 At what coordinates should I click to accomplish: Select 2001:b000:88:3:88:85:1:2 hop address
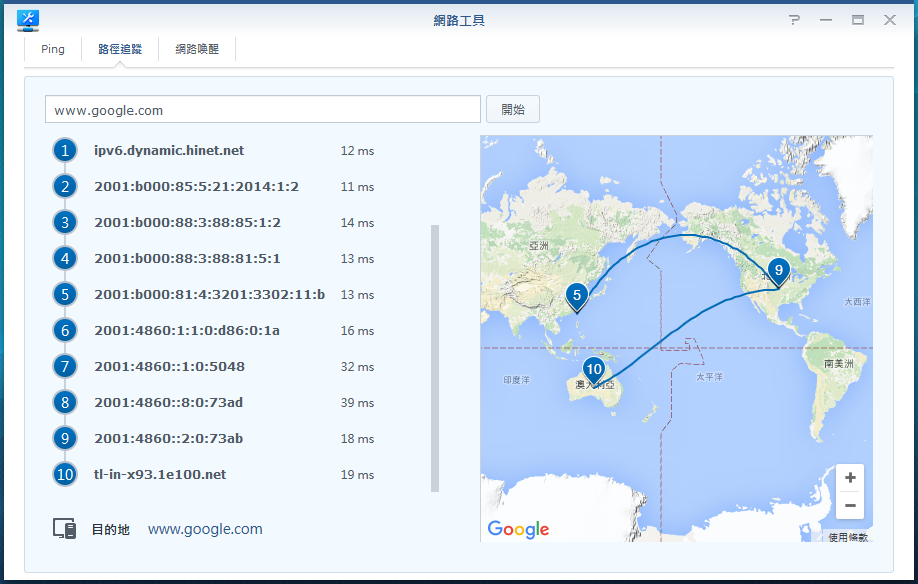[187, 222]
